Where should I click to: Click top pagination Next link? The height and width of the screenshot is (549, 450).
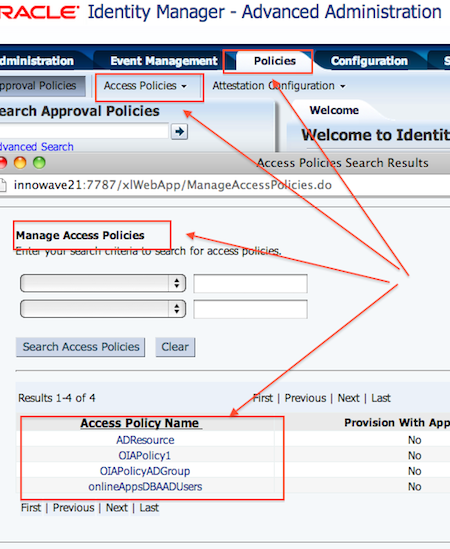click(348, 398)
